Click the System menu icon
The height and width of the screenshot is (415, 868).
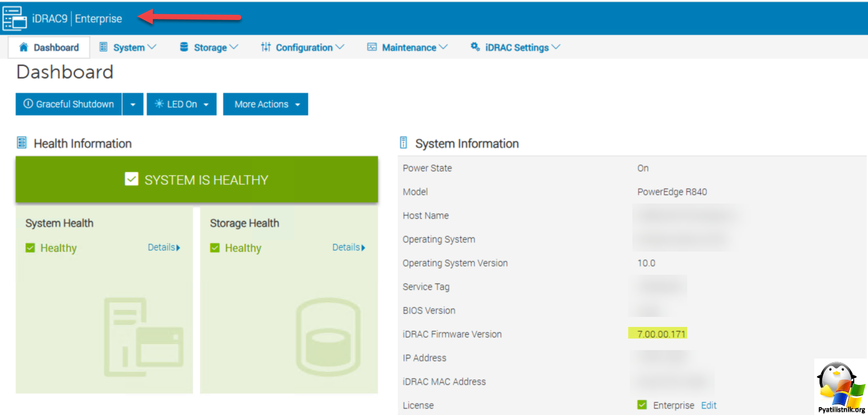[x=103, y=47]
